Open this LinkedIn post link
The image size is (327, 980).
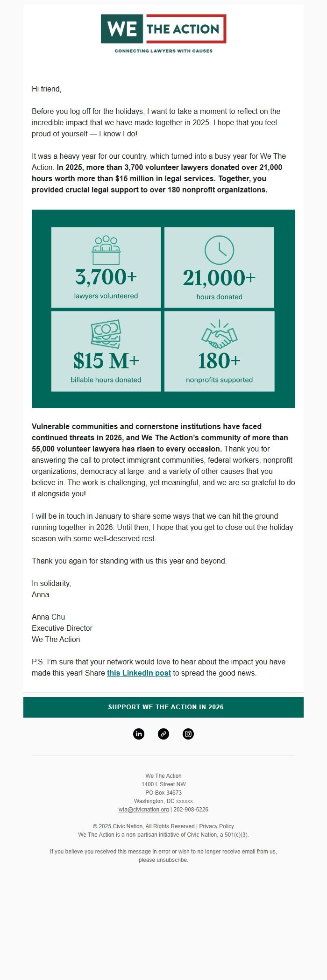coord(138,673)
